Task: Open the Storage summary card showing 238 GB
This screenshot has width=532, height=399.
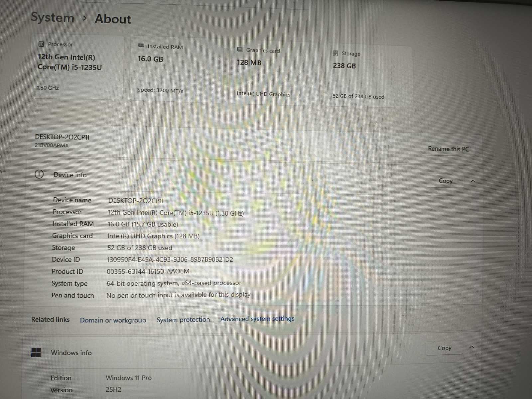Action: (x=370, y=76)
